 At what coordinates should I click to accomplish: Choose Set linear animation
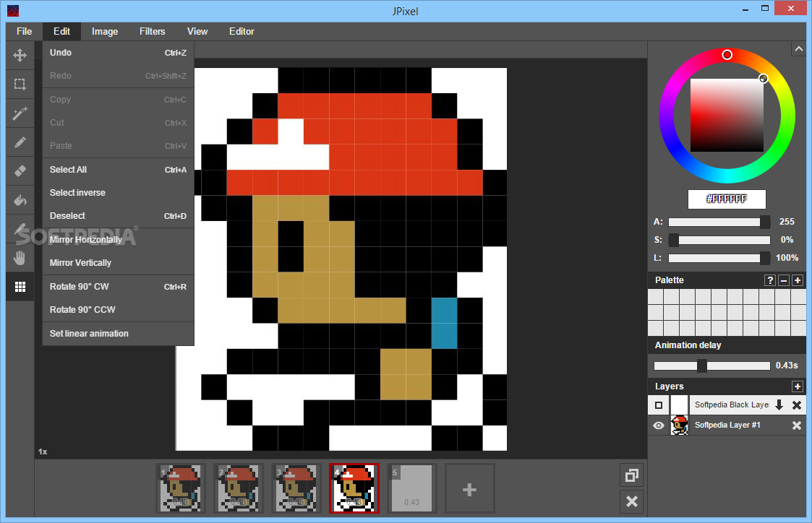coord(118,334)
